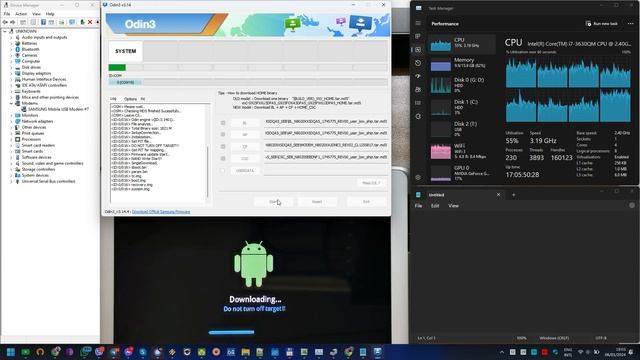Click USERDATA button in Odin
The image size is (640, 360).
pyautogui.click(x=245, y=170)
